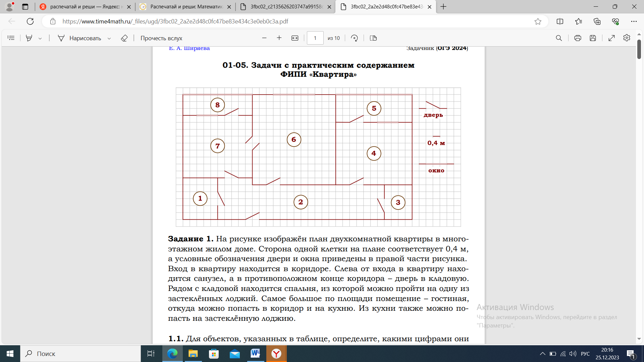644x362 pixels.
Task: Open browser collections
Action: pos(597,21)
